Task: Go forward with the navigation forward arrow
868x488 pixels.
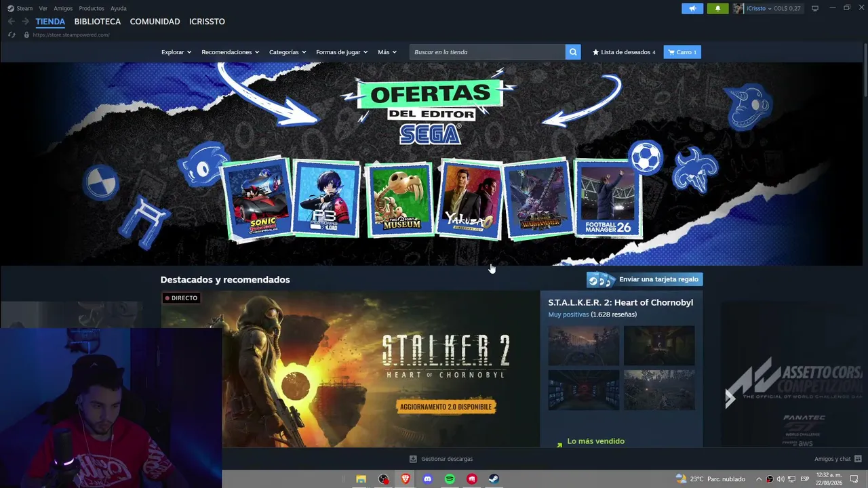Action: coord(25,22)
